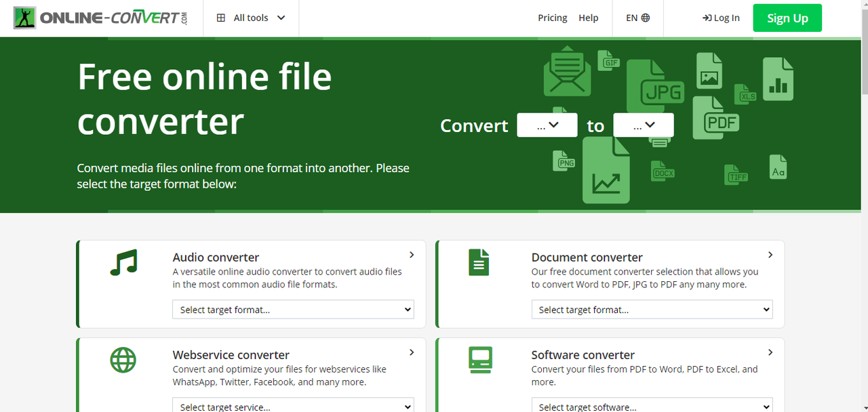Screen dimensions: 868x412
Task: Open the Help menu item
Action: click(588, 18)
